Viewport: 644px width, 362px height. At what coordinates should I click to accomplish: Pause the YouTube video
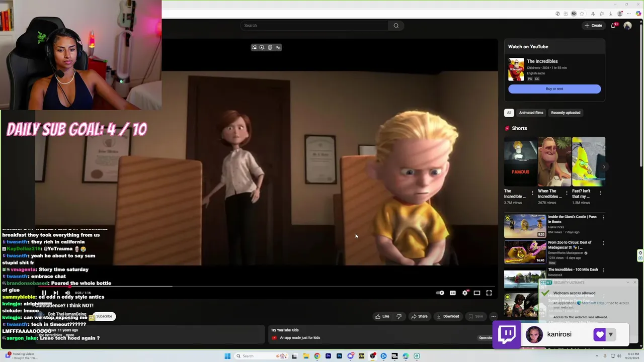44,293
